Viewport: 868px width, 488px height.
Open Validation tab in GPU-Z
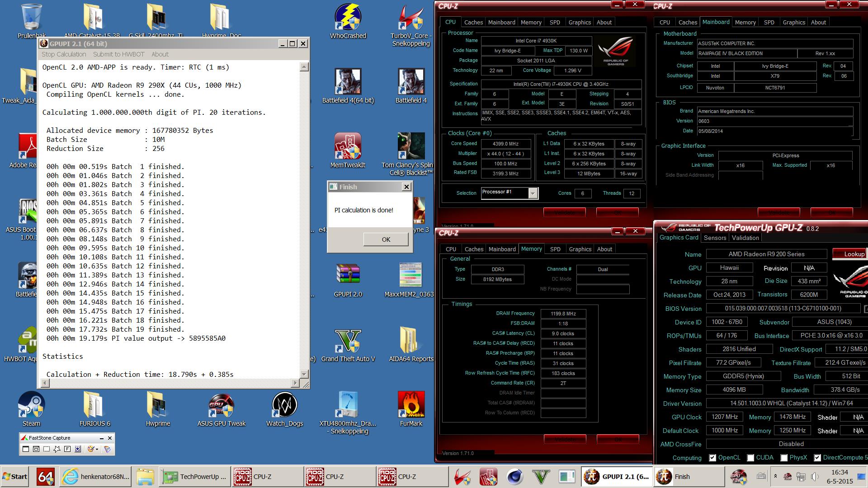coord(745,238)
